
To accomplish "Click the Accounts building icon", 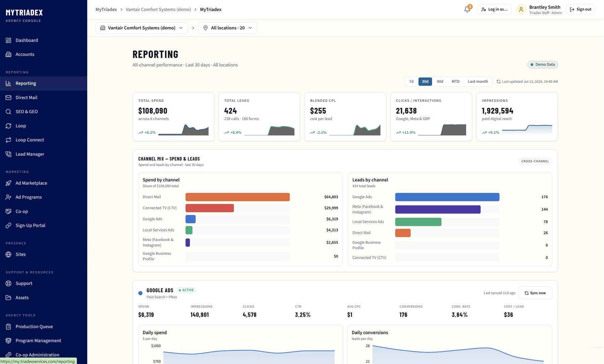I will pos(8,54).
